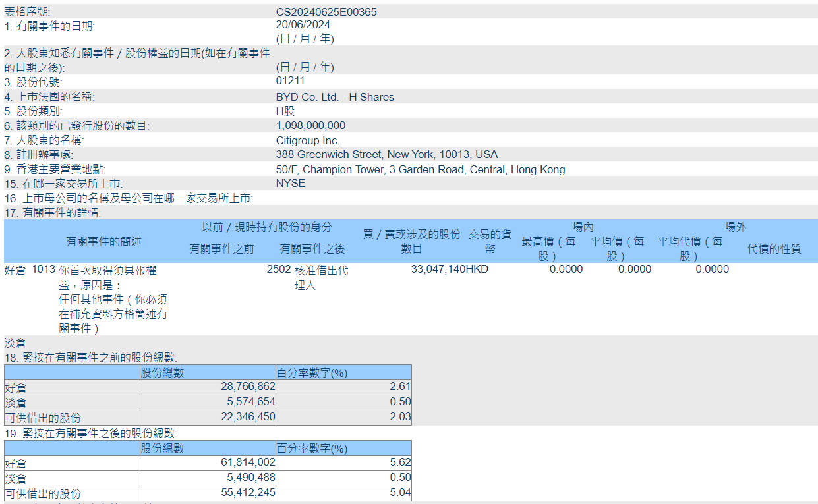Click the currency value HKD
The width and height of the screenshot is (818, 504).
477,269
